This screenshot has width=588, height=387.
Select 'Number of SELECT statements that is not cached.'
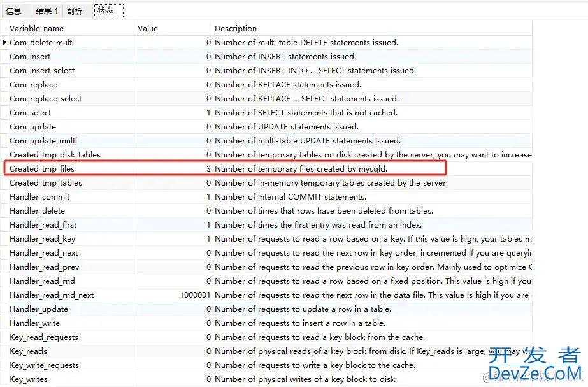pos(306,113)
